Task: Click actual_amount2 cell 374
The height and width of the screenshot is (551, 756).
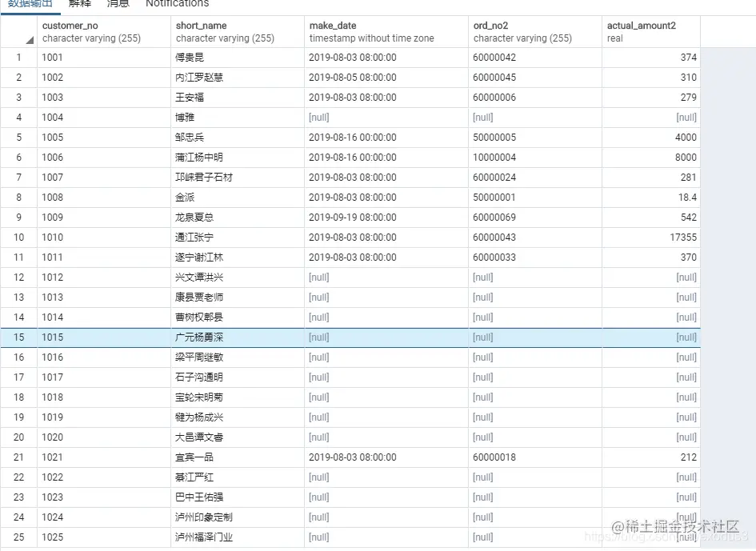Action: point(651,58)
